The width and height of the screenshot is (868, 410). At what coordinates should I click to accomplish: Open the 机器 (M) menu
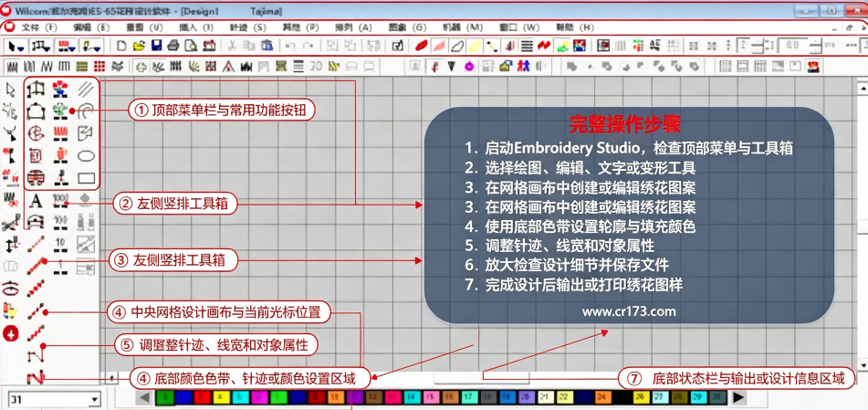(463, 26)
